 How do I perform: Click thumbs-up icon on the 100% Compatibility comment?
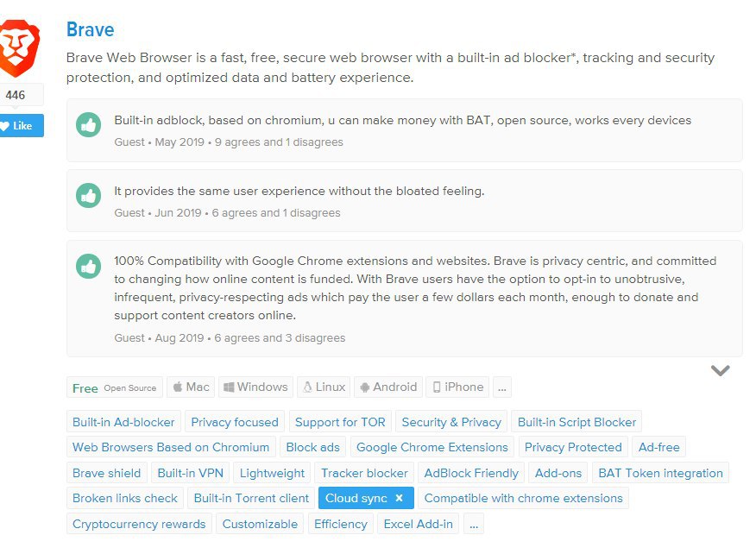[88, 266]
